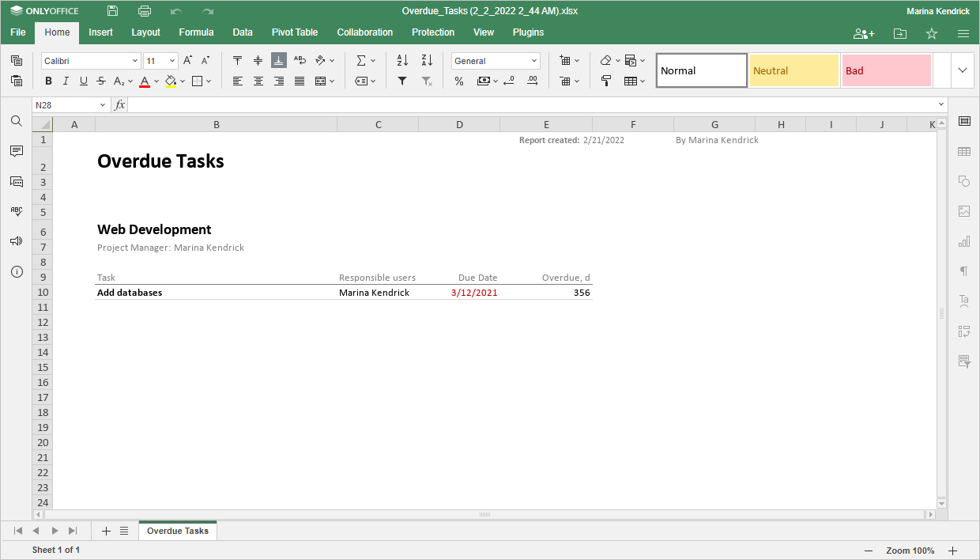Click the Print icon in title bar

coord(145,11)
